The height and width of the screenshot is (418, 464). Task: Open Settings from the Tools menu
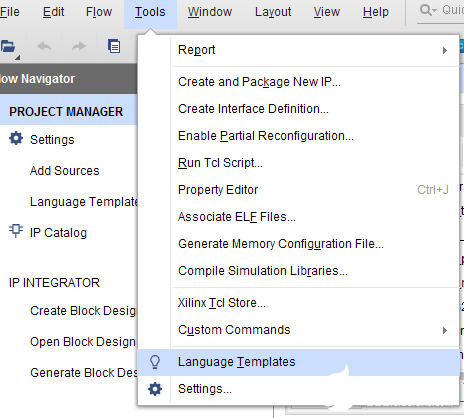click(x=298, y=389)
